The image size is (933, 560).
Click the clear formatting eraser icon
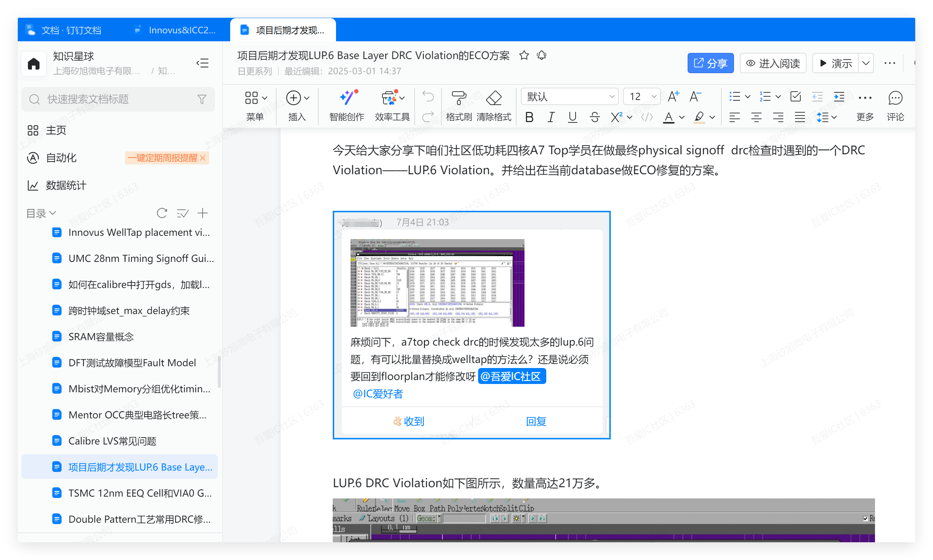tap(493, 98)
